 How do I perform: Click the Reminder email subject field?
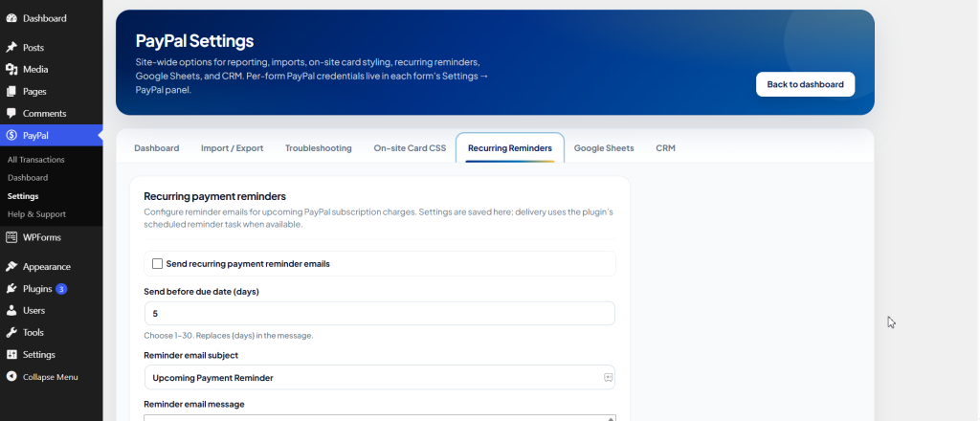(x=379, y=378)
